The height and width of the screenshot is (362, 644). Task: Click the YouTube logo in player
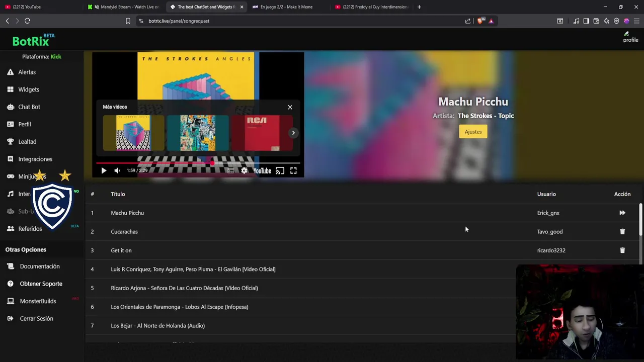[262, 171]
